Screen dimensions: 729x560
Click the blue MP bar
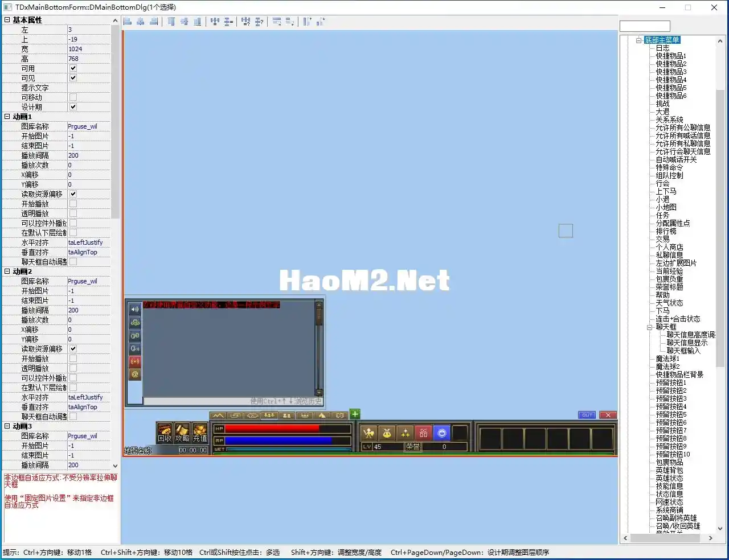(279, 440)
